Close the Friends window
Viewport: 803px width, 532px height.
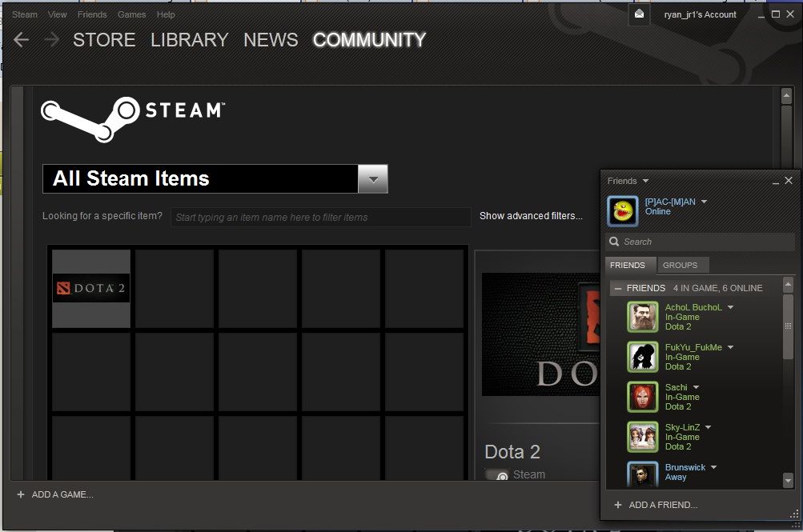pyautogui.click(x=789, y=181)
